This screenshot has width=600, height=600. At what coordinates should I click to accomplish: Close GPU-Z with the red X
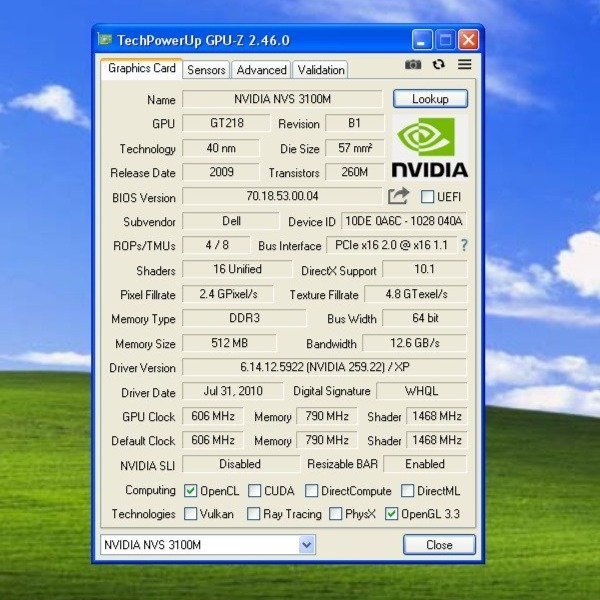(469, 40)
